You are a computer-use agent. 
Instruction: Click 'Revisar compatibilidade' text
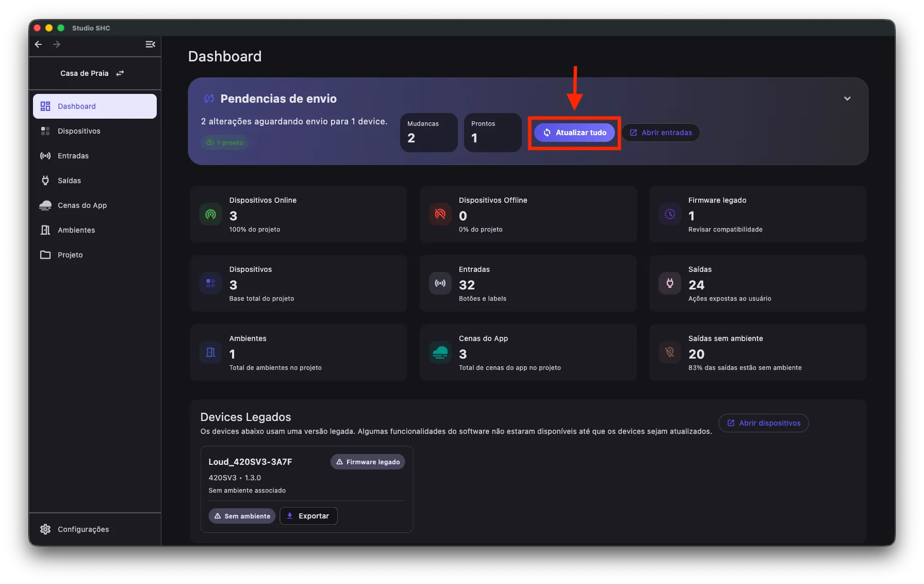coord(725,230)
